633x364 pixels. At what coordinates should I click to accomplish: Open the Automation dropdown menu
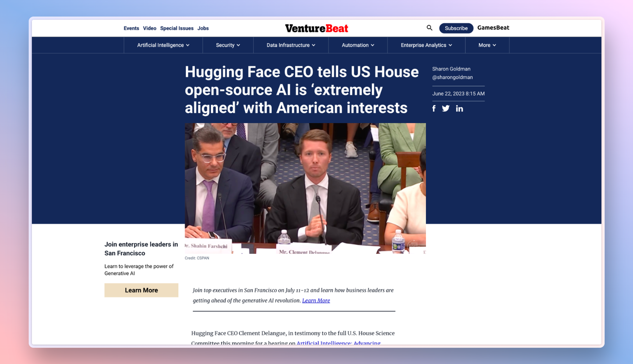click(x=358, y=45)
